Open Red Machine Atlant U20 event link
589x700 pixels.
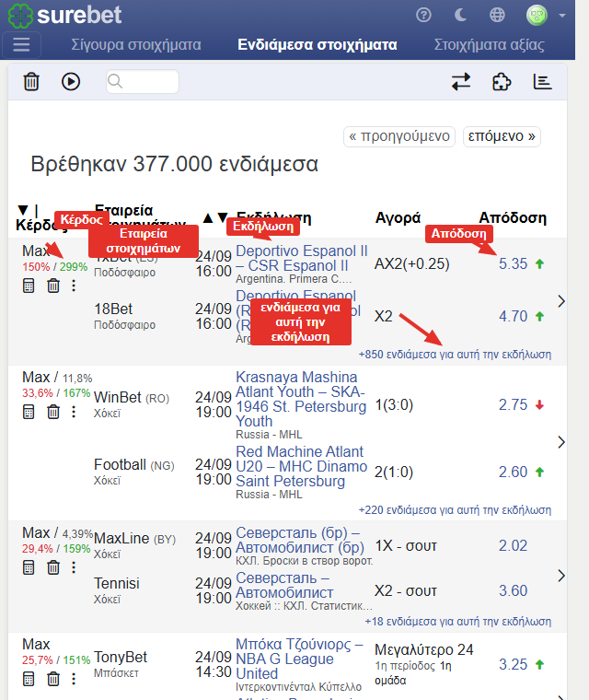(x=301, y=466)
